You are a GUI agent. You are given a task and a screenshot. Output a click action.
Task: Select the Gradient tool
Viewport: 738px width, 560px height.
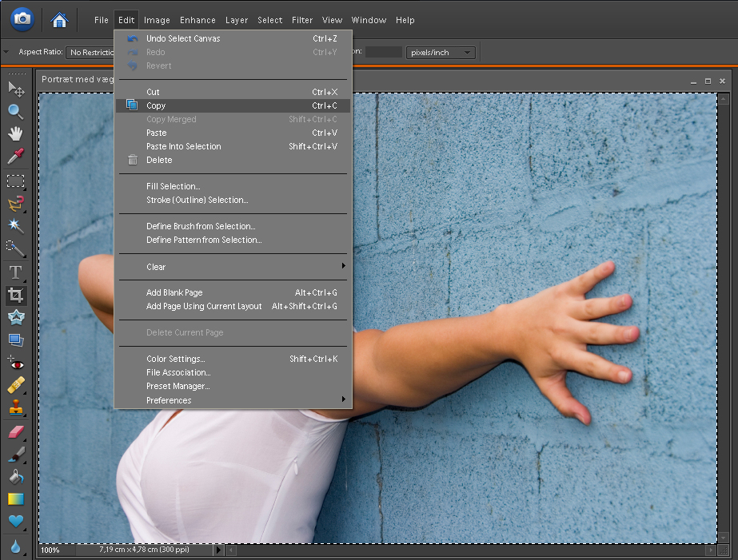tap(15, 499)
